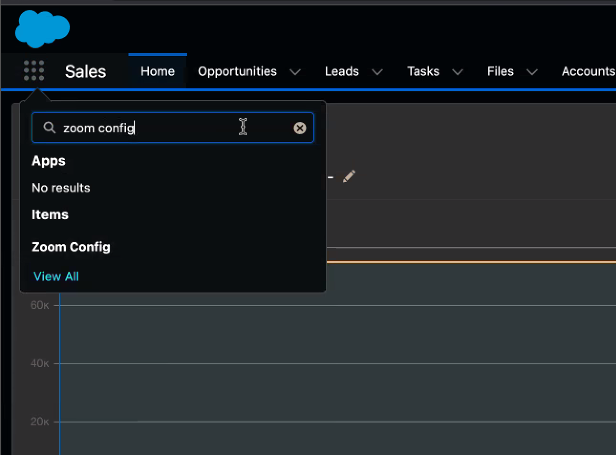Click the 20k axis label

(x=40, y=422)
